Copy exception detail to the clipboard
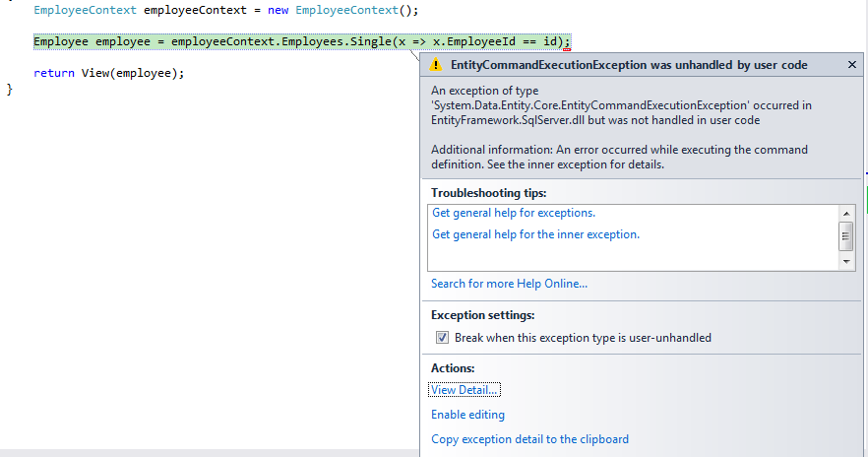Screen dimensions: 868x457 coord(529,439)
